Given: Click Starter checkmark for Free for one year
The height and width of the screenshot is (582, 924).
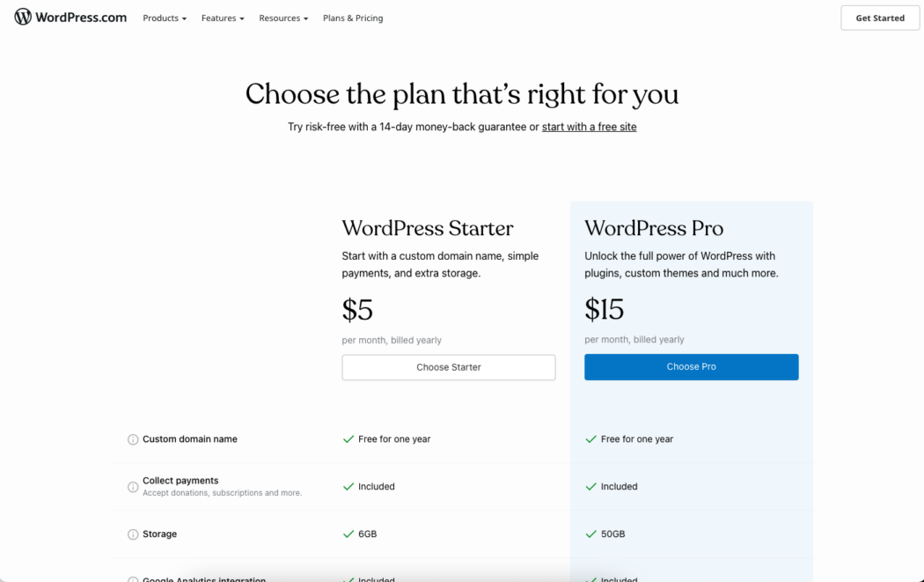Looking at the screenshot, I should click(x=348, y=439).
